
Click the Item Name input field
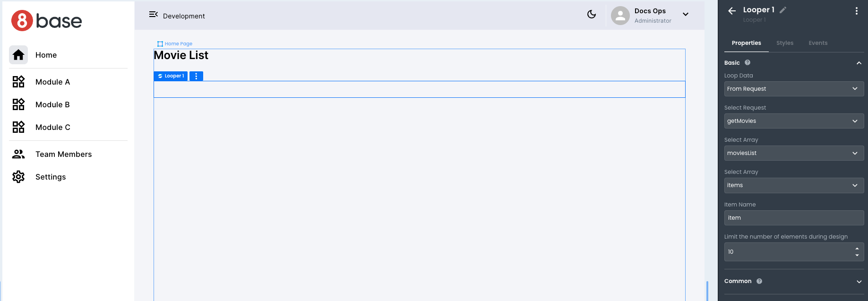[794, 218]
